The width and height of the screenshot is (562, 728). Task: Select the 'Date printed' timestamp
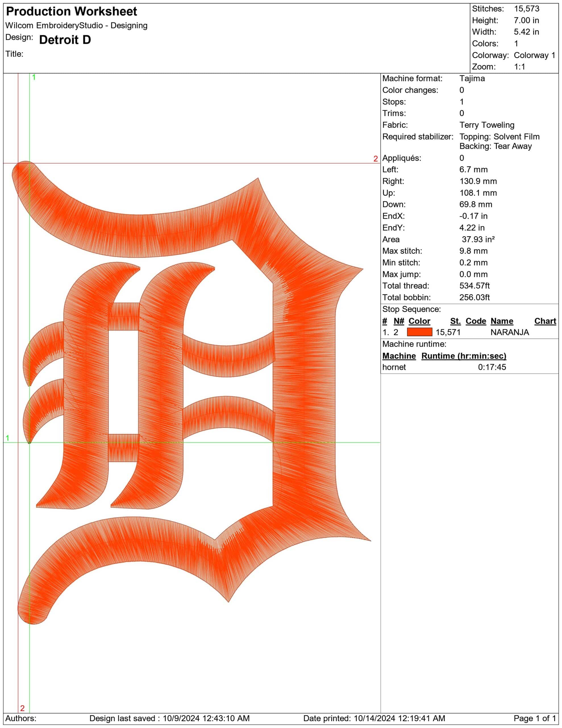point(374,718)
